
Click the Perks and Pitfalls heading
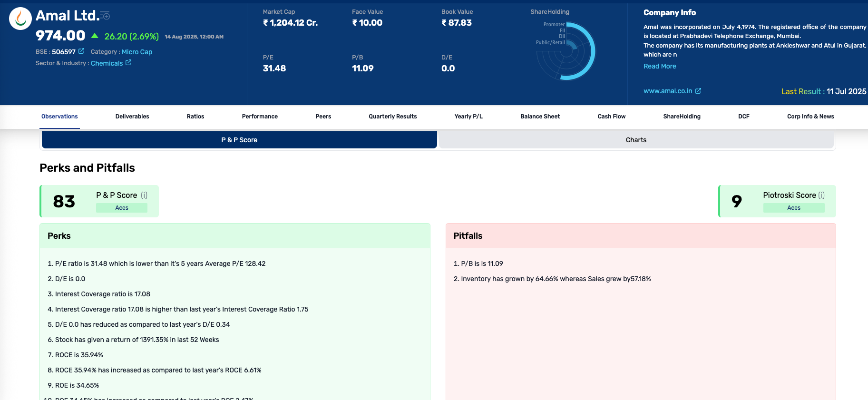(x=87, y=168)
